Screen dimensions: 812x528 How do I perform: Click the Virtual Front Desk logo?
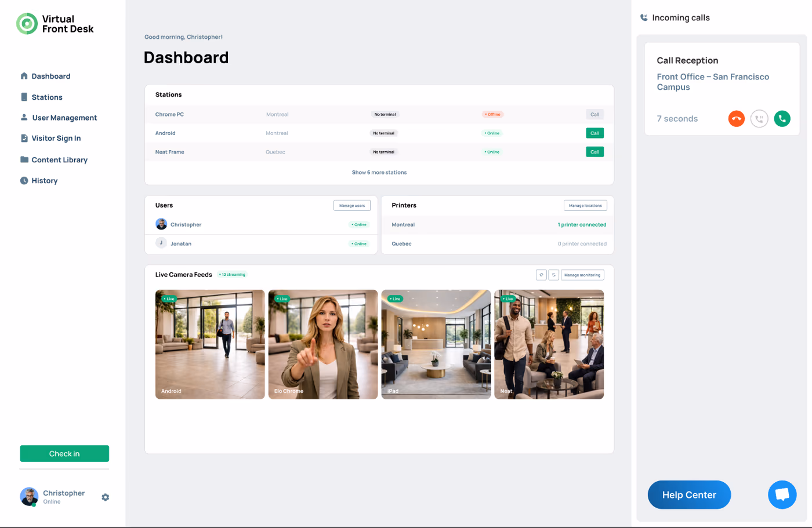[55, 24]
